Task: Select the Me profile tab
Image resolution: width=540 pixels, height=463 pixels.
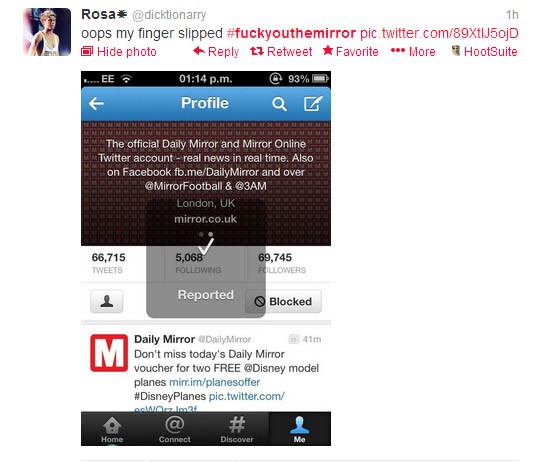Action: [300, 429]
